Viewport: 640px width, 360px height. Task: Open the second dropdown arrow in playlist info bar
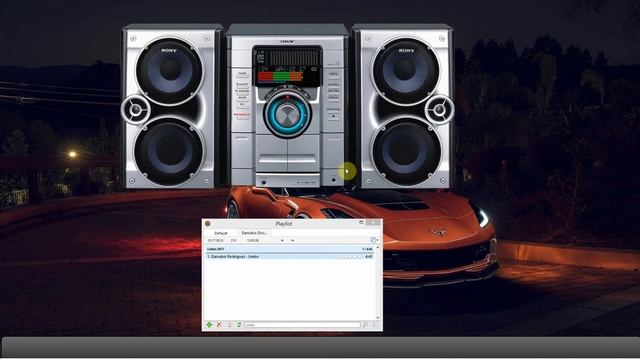click(x=292, y=240)
